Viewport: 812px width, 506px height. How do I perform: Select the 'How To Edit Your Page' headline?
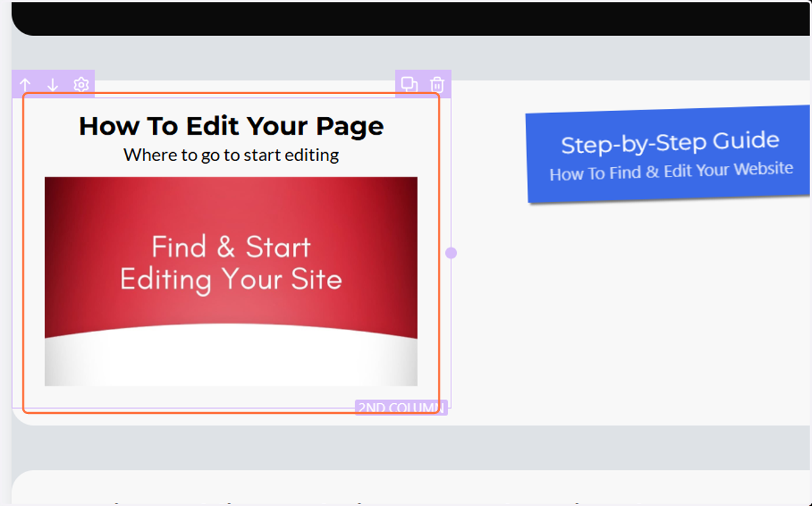pos(231,126)
